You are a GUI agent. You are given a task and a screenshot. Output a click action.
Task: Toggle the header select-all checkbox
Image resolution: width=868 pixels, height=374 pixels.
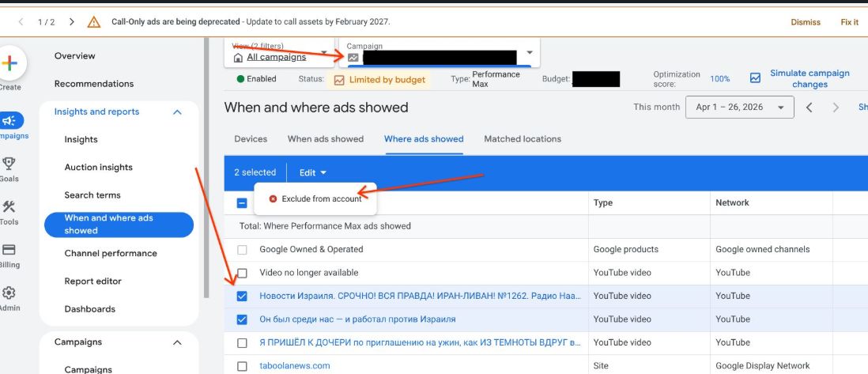tap(242, 203)
